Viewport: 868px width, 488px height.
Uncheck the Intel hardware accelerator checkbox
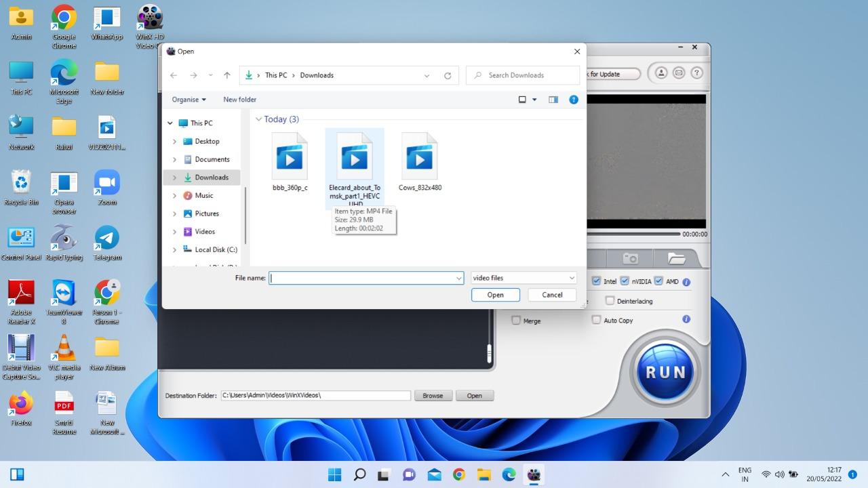click(x=597, y=281)
